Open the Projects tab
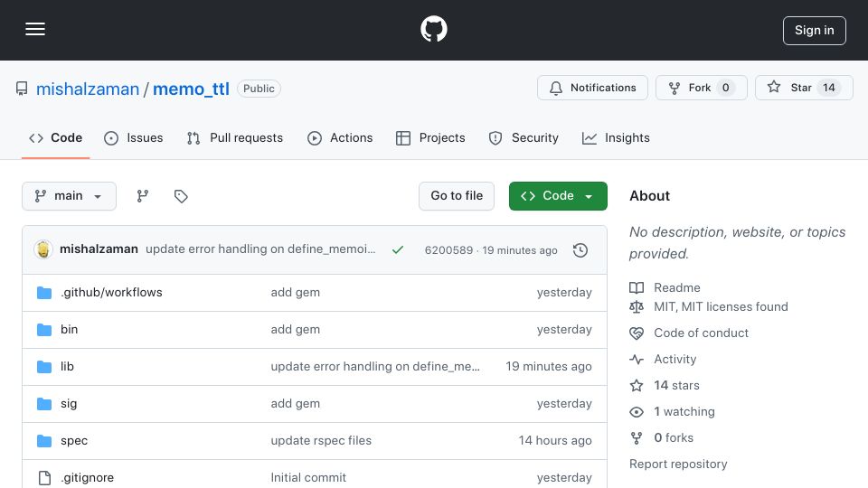The height and width of the screenshot is (488, 868). tap(430, 137)
